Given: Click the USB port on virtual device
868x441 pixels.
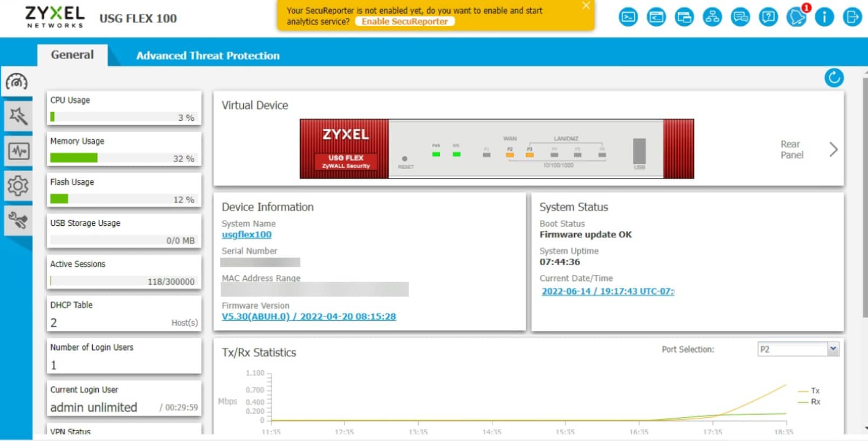Looking at the screenshot, I should (639, 151).
